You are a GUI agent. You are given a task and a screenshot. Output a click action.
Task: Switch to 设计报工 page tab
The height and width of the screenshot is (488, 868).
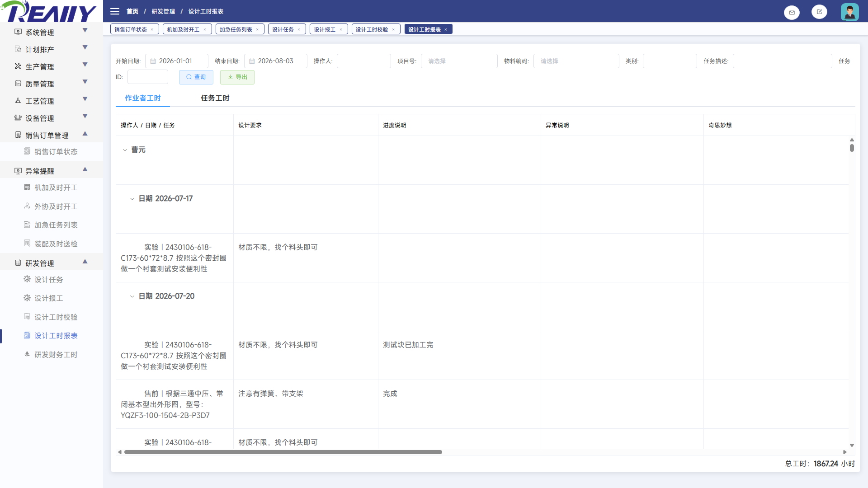(x=325, y=29)
